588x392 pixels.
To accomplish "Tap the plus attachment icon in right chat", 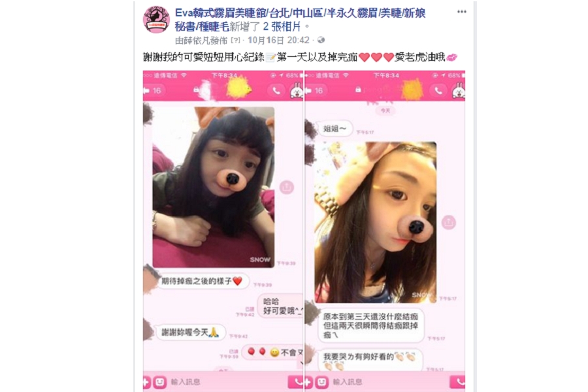I will point(308,382).
